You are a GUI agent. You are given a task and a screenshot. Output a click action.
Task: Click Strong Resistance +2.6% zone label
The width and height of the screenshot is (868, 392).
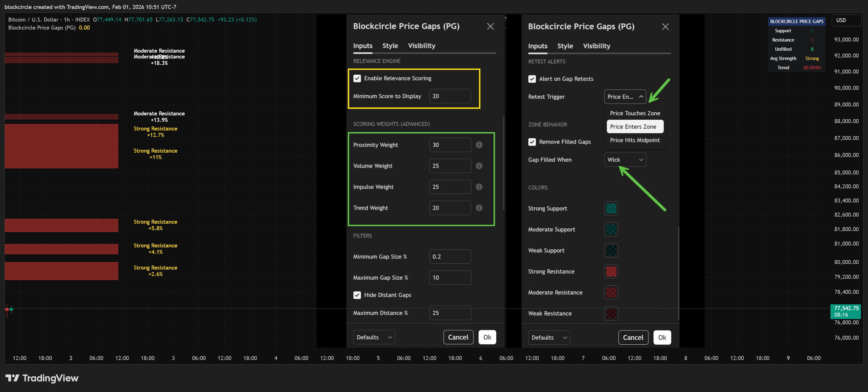tap(155, 271)
